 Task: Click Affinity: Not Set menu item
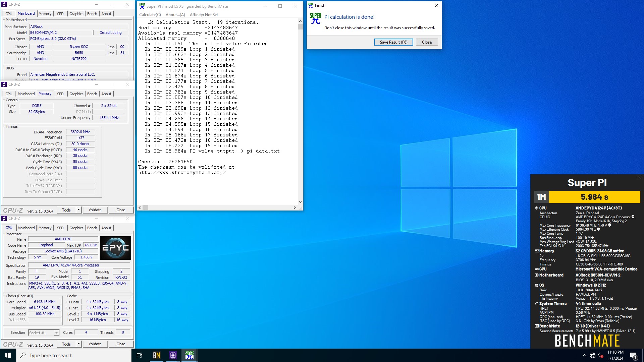coord(204,15)
